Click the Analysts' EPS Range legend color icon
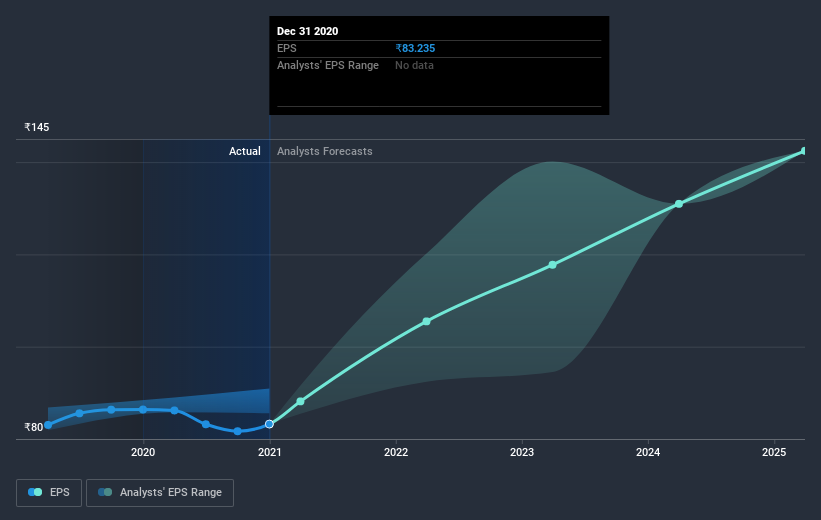This screenshot has height=520, width=821. [105, 492]
